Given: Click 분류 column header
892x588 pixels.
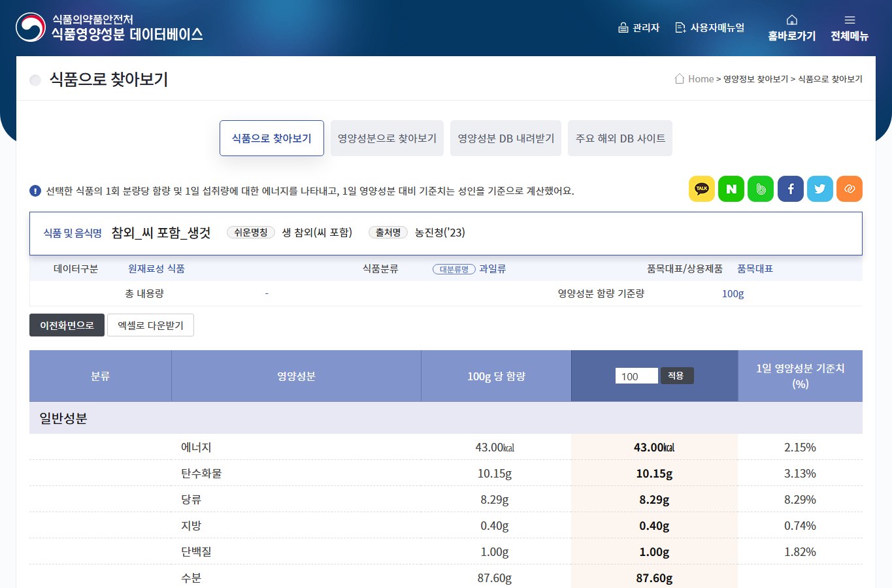Looking at the screenshot, I should [100, 376].
